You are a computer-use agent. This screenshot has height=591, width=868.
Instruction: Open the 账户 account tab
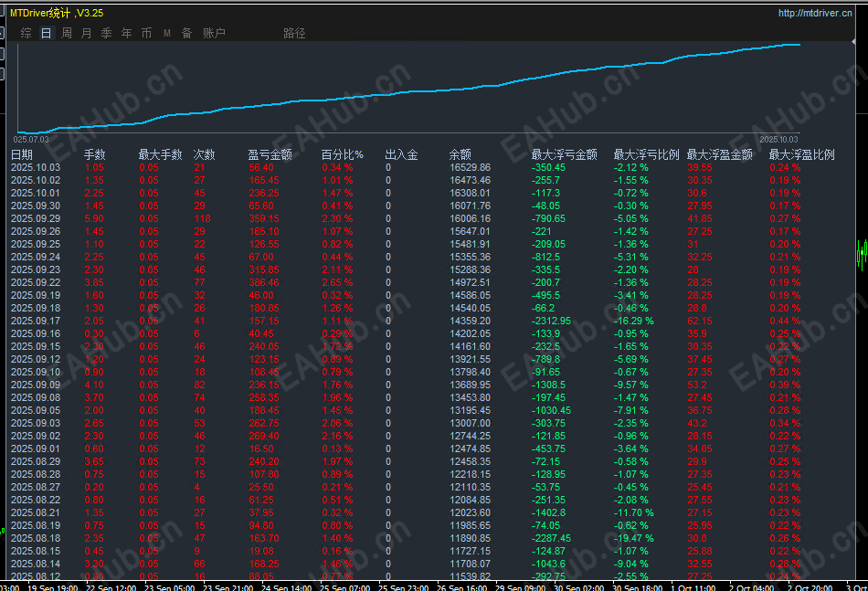pos(214,33)
